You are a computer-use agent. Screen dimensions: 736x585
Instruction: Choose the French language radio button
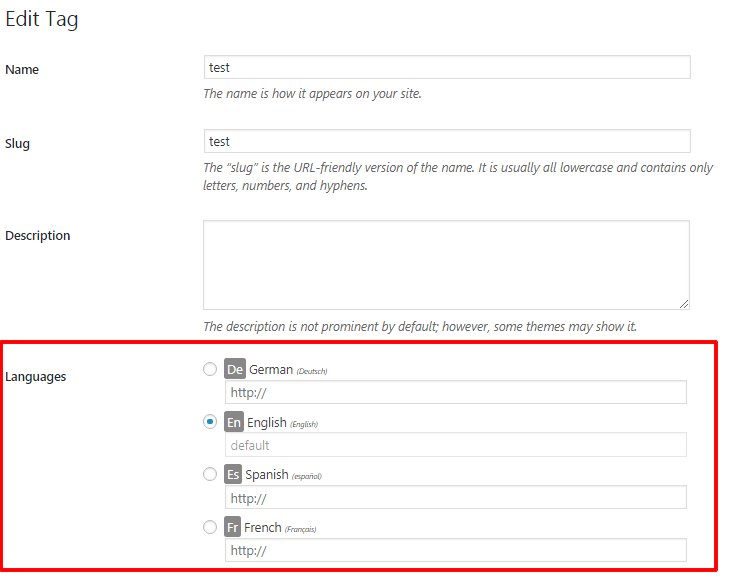[x=210, y=527]
